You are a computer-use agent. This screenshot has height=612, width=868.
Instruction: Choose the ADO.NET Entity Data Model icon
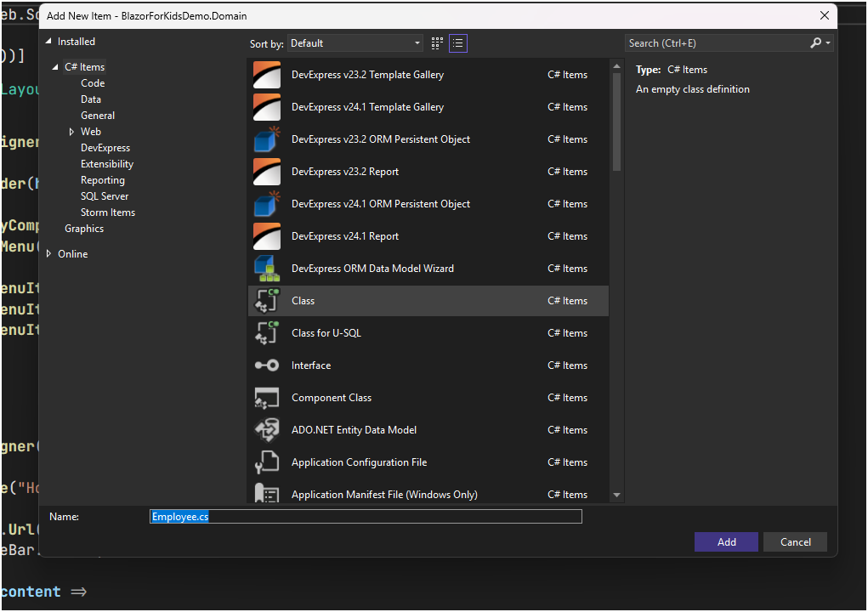point(267,430)
